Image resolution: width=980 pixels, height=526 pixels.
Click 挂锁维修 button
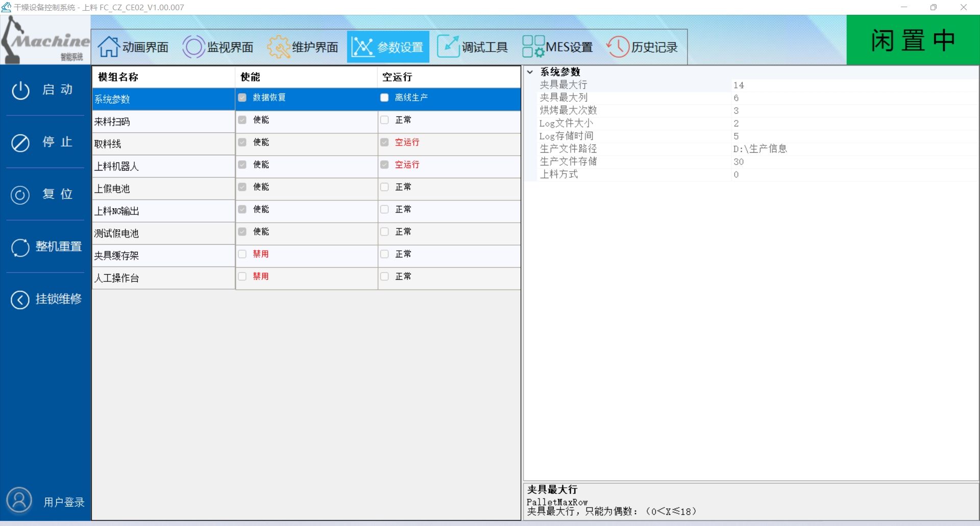click(x=45, y=299)
